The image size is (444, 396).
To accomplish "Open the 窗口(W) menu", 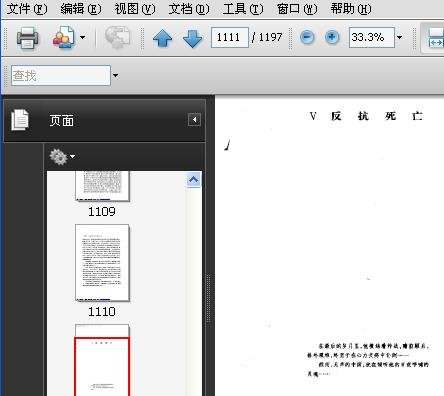I will coord(297,9).
